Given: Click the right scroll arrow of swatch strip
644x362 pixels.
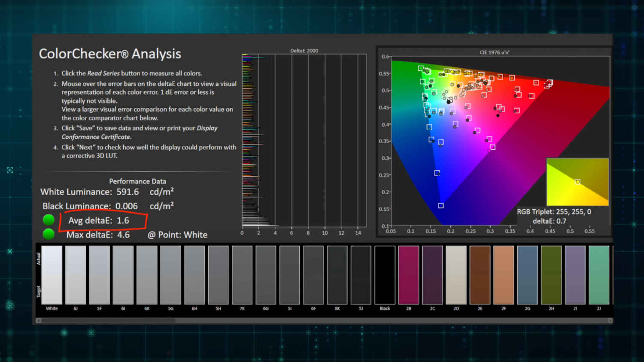Looking at the screenshot, I should [610, 320].
